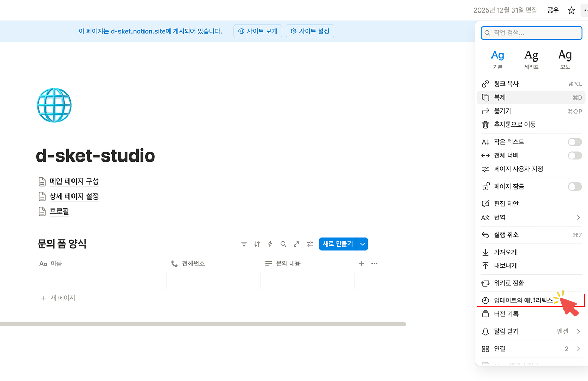
Task: Toggle the 작은 텍스트 switch
Action: point(574,142)
